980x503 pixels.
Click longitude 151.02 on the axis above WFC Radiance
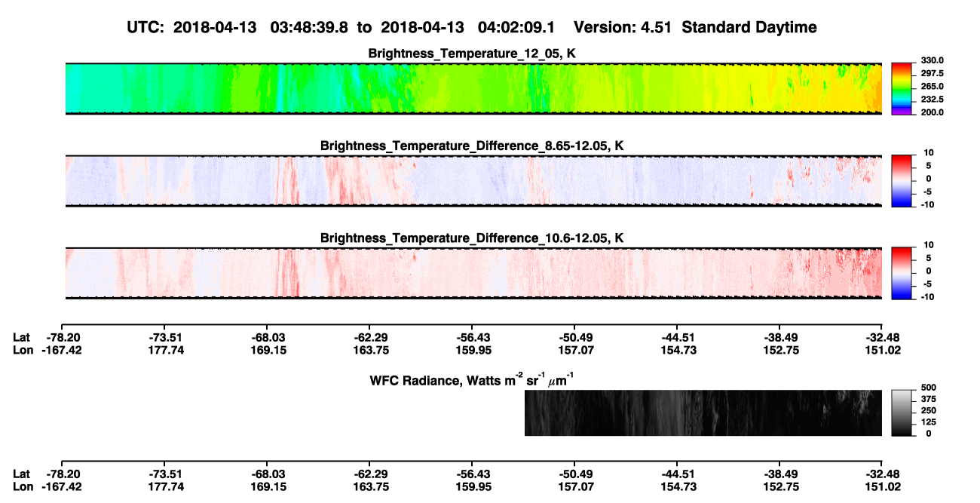pos(882,350)
